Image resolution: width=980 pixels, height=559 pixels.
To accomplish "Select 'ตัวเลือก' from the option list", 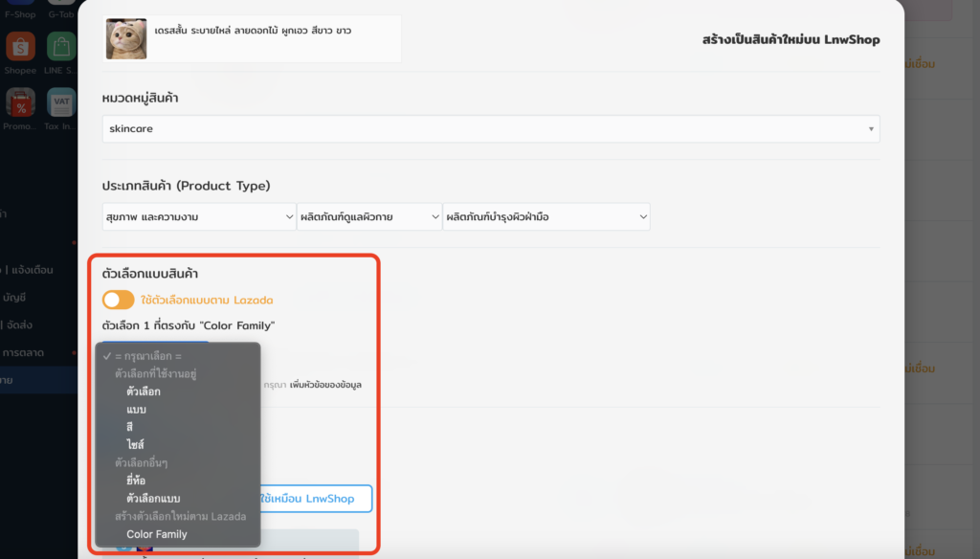I will 144,391.
